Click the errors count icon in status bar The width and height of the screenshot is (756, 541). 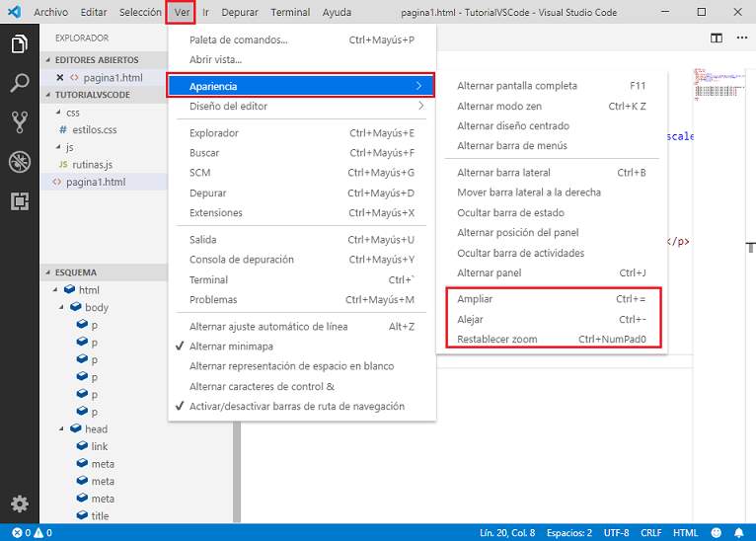[18, 533]
